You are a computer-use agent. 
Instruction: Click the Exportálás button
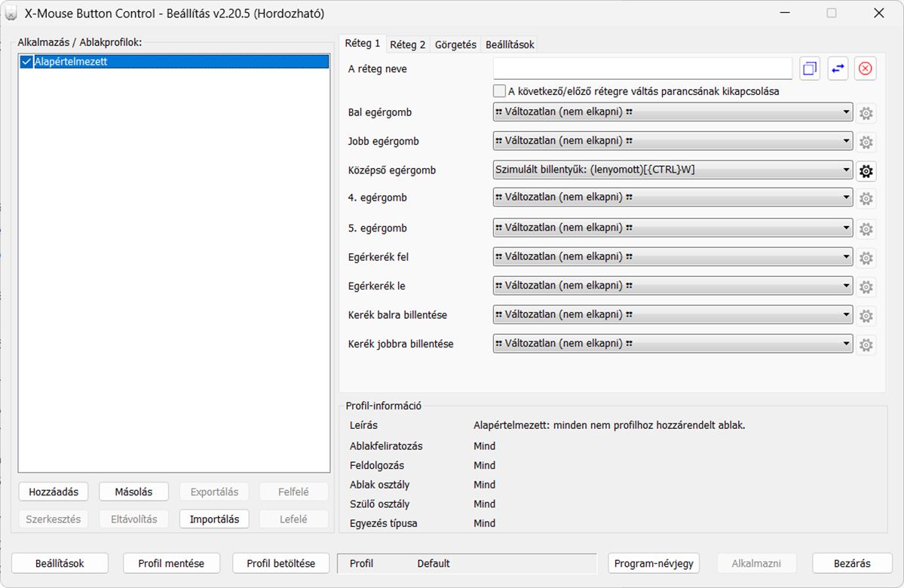(x=214, y=492)
